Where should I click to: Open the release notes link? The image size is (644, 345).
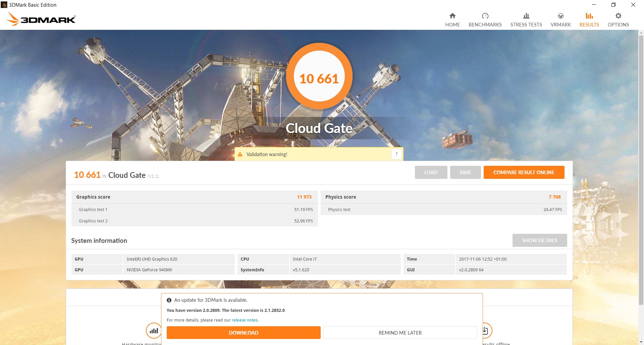[x=245, y=320]
